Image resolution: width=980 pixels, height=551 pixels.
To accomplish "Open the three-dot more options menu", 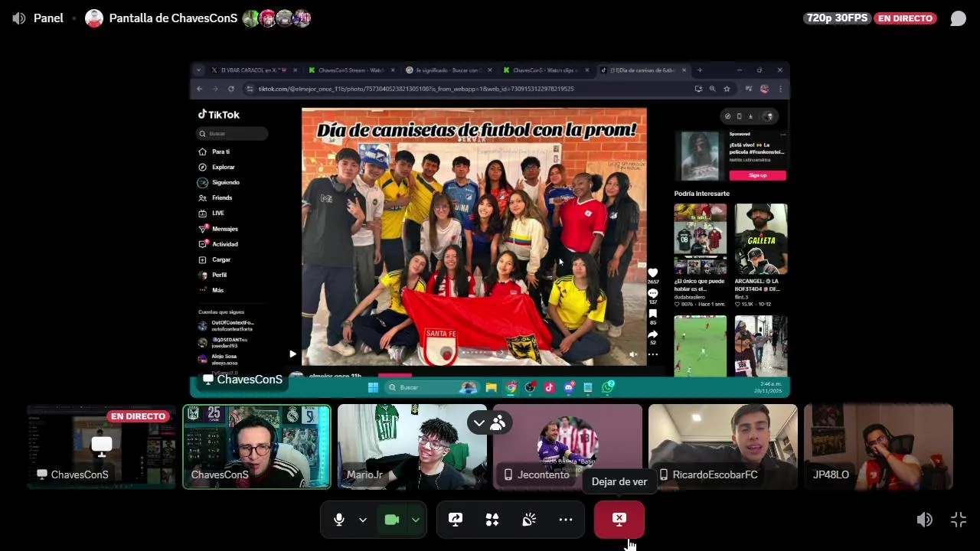I will tap(566, 520).
